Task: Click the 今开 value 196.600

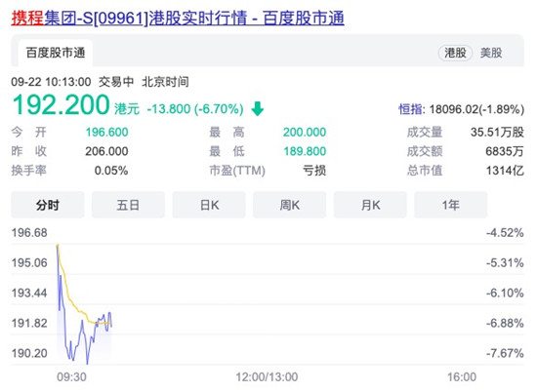Action: click(x=106, y=132)
